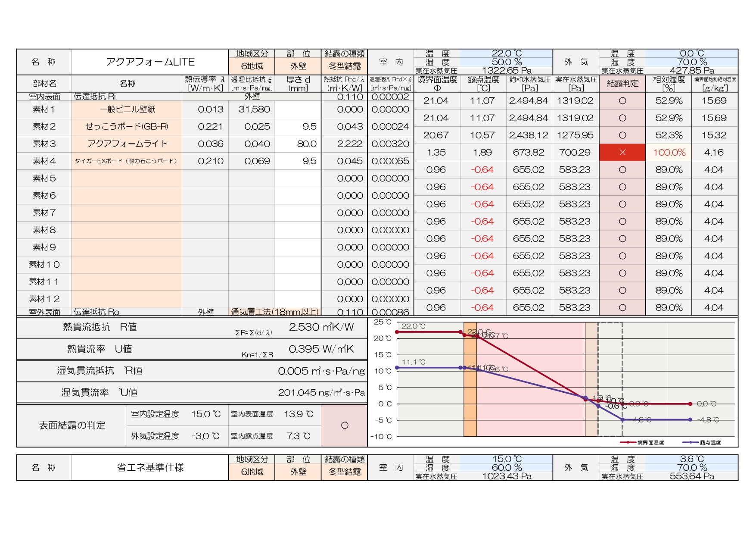Open the 6地域 region cell for アクアフォームLITE
The width and height of the screenshot is (756, 535).
(x=252, y=66)
